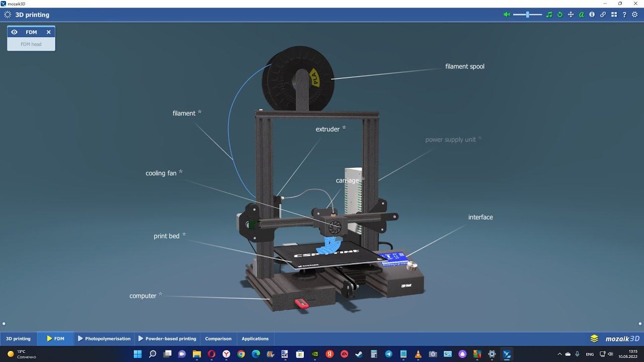Image resolution: width=644 pixels, height=362 pixels.
Task: Open system tray speaker volume icon
Action: click(x=610, y=354)
